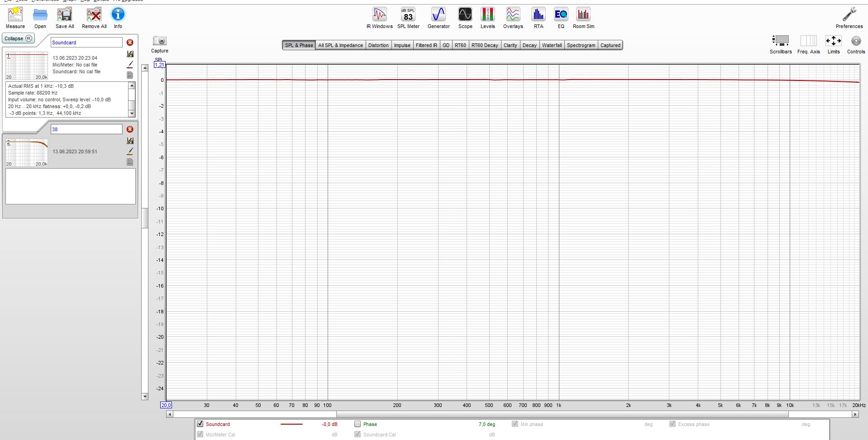Select measurement 2 thumbnail
The height and width of the screenshot is (440, 868).
click(x=27, y=153)
